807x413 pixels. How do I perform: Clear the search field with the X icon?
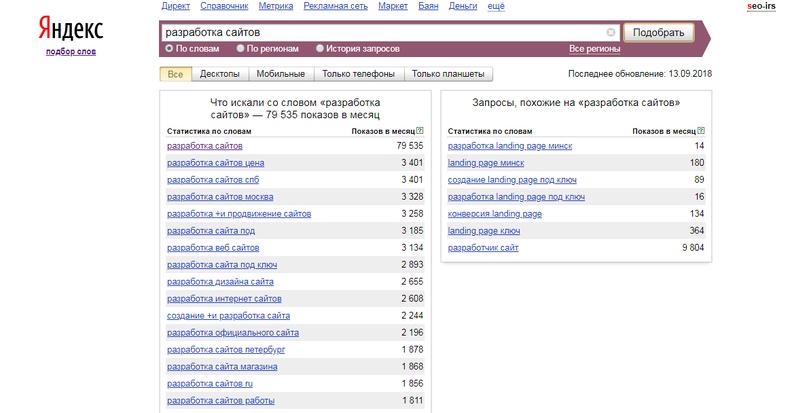click(610, 32)
